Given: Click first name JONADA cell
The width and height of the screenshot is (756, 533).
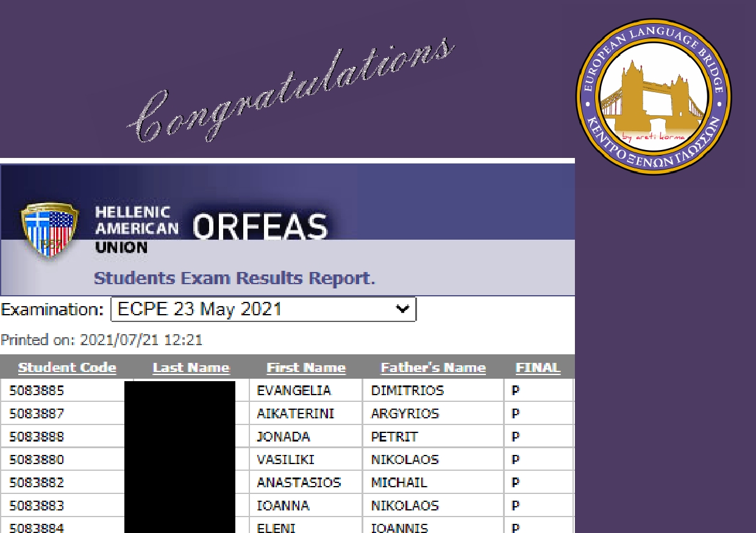Looking at the screenshot, I should (283, 437).
